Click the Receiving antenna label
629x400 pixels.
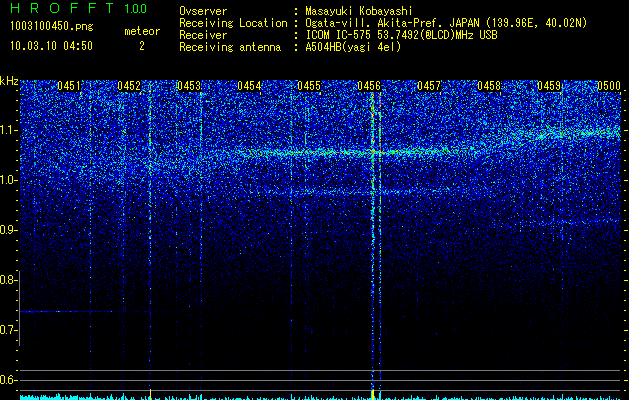click(230, 47)
